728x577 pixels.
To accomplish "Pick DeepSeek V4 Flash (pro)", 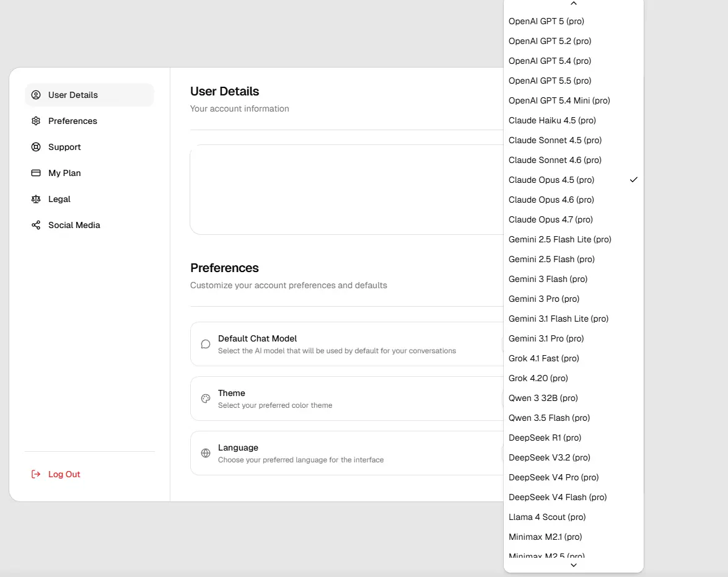I will click(x=573, y=497).
